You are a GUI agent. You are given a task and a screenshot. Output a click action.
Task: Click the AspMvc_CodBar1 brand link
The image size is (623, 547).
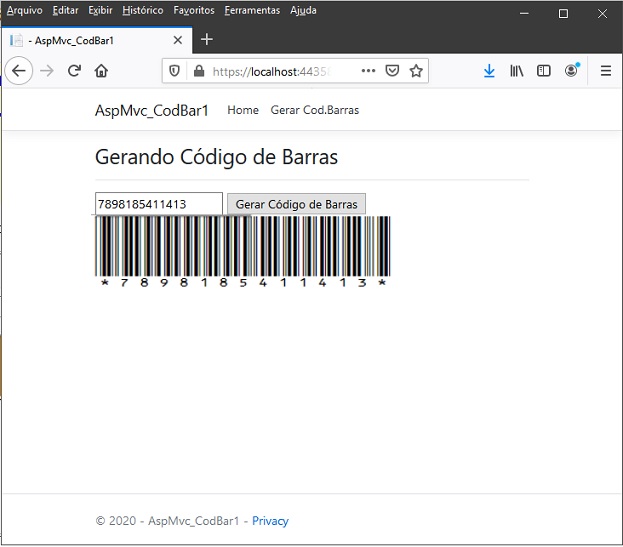(151, 110)
